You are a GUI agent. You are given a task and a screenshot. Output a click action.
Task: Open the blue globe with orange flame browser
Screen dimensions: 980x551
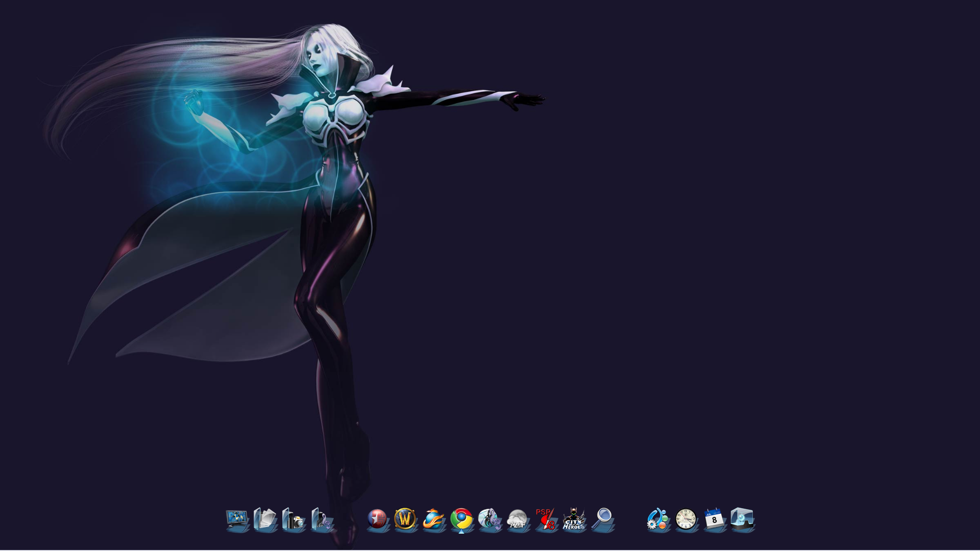tap(434, 519)
